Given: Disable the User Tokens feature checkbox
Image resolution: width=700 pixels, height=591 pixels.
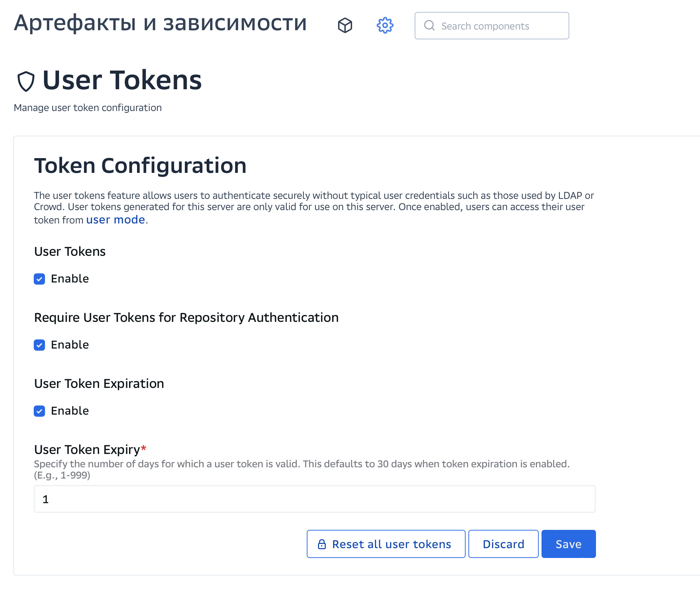Looking at the screenshot, I should [39, 279].
